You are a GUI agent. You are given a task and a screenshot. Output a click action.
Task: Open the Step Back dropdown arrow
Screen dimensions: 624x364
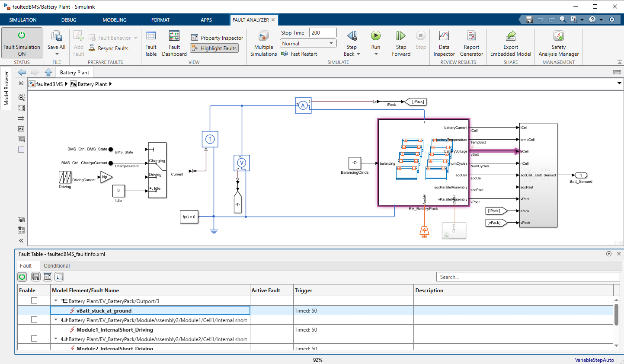click(x=358, y=54)
